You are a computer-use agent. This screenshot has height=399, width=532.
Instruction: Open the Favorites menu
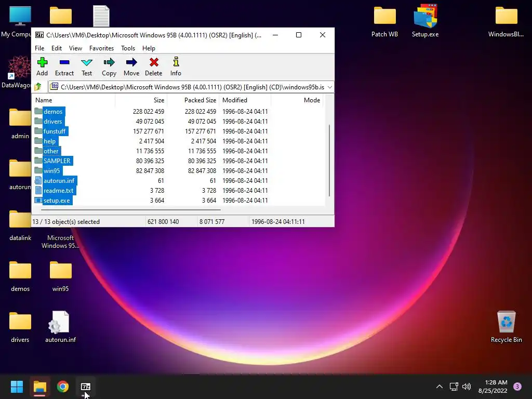[101, 48]
